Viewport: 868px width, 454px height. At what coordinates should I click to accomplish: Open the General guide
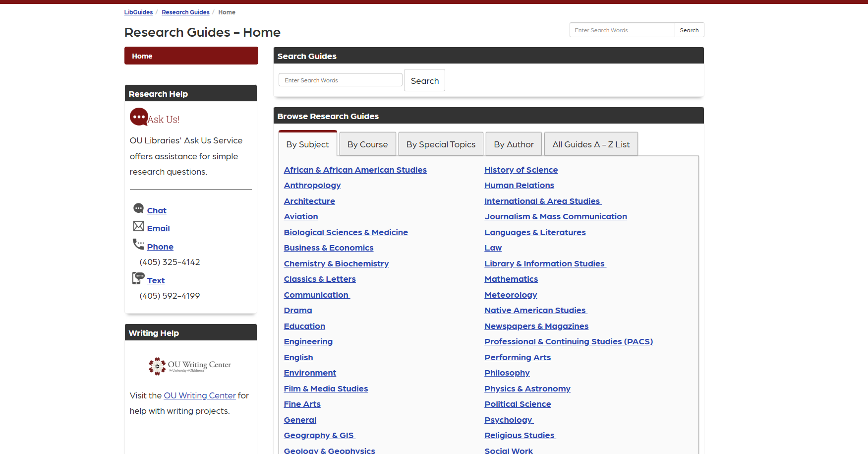[300, 420]
